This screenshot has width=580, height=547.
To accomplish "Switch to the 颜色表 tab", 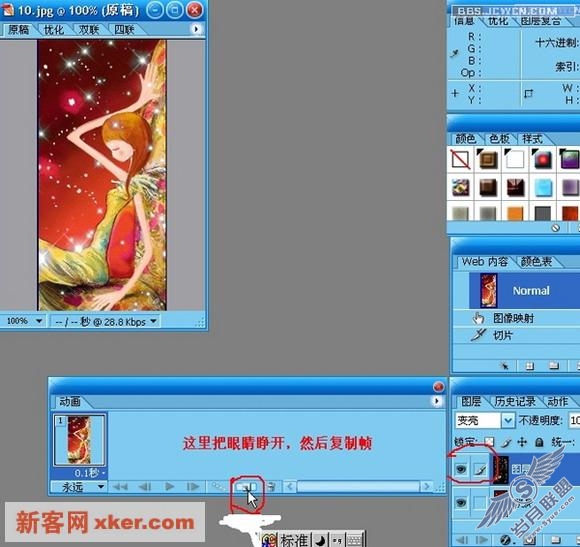I will point(536,262).
